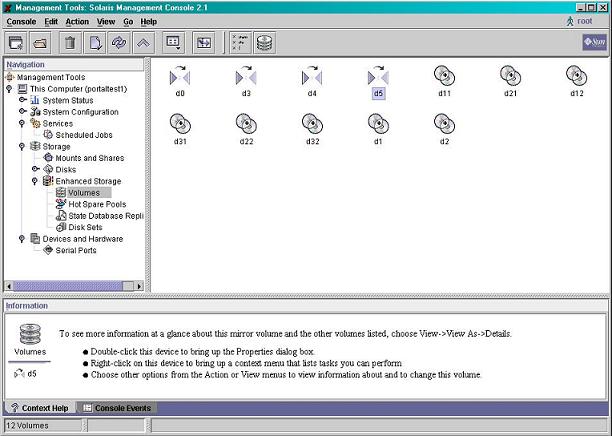Select Management Tools in navigation tree
The width and height of the screenshot is (612, 436).
point(46,77)
